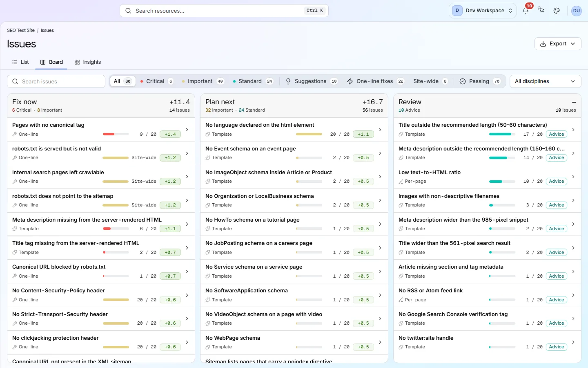
Task: Switch to the Insights tab
Action: [88, 62]
